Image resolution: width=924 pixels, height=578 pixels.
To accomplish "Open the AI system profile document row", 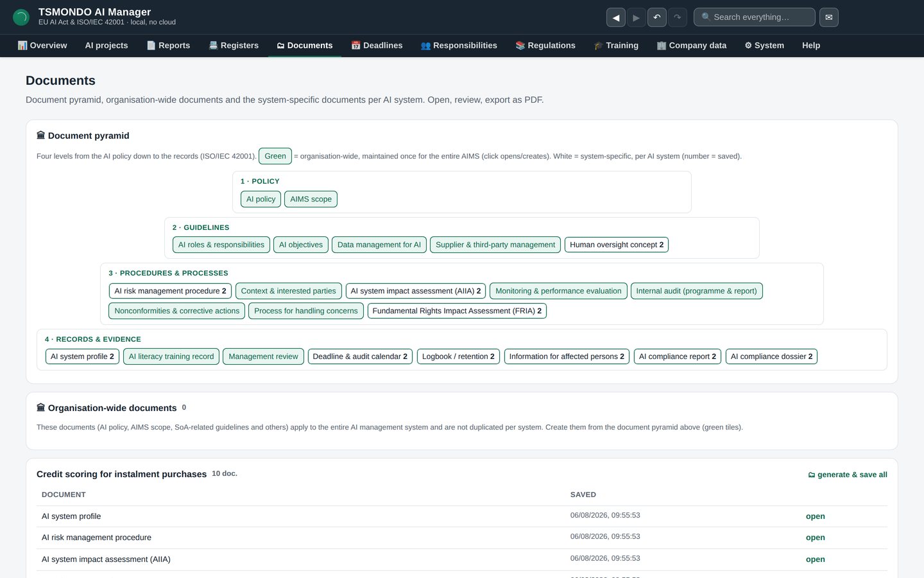I will pos(462,516).
